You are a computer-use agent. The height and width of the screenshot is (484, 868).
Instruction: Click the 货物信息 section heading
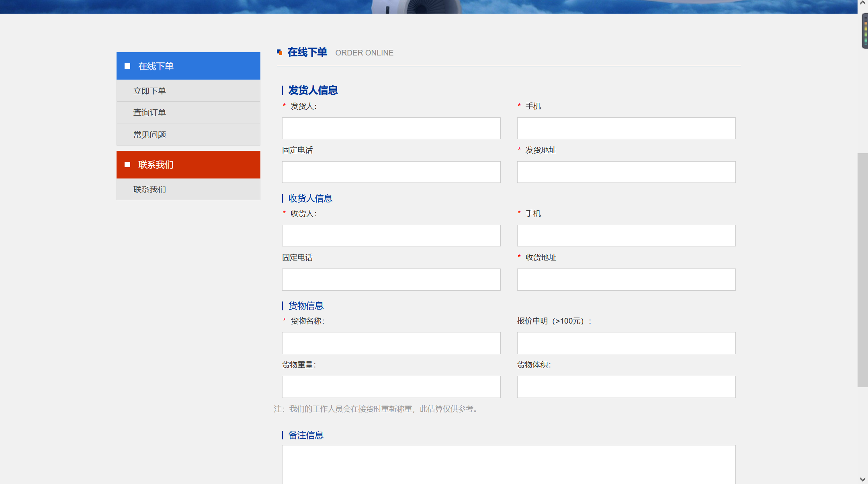tap(306, 306)
